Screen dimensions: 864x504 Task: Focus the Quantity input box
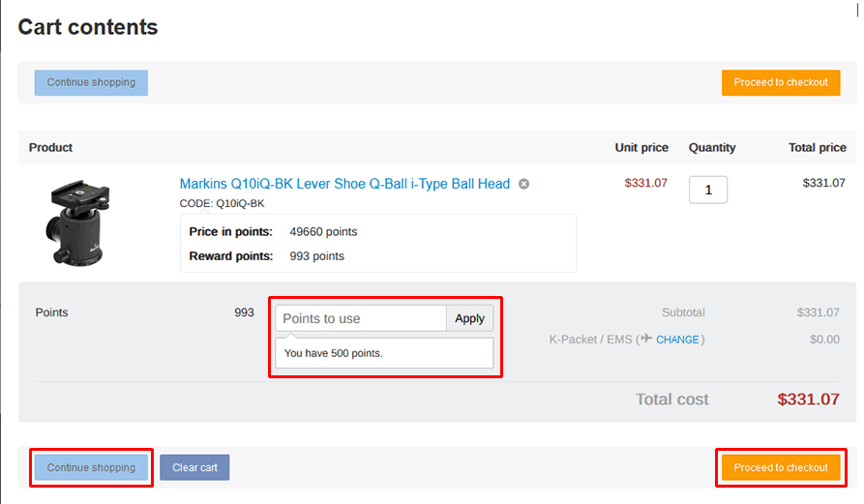tap(707, 191)
